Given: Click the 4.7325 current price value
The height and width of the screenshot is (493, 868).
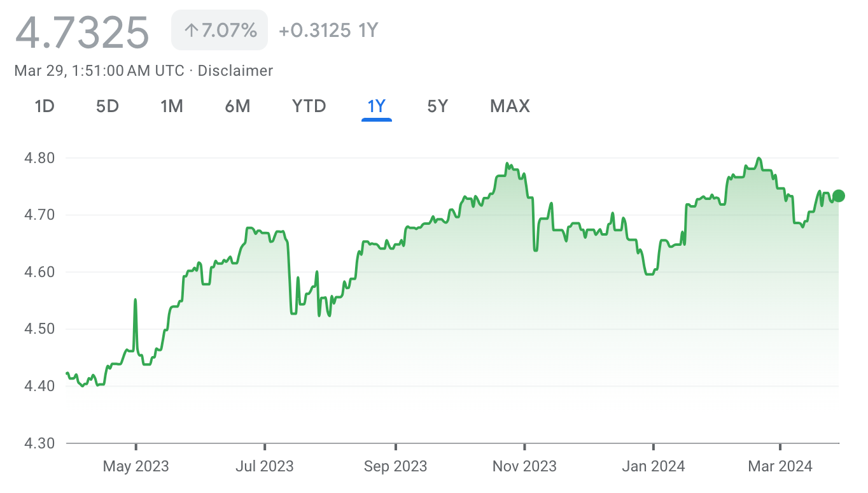Looking at the screenshot, I should 82,32.
